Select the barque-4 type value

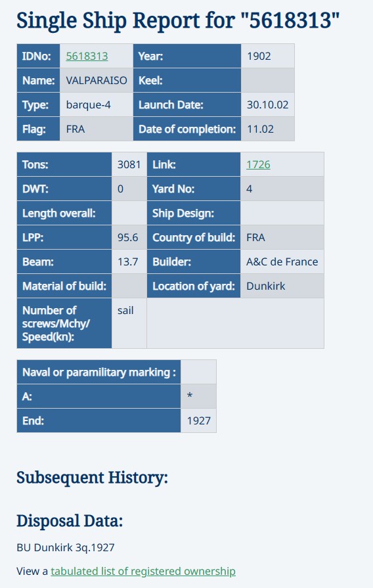[x=97, y=104]
